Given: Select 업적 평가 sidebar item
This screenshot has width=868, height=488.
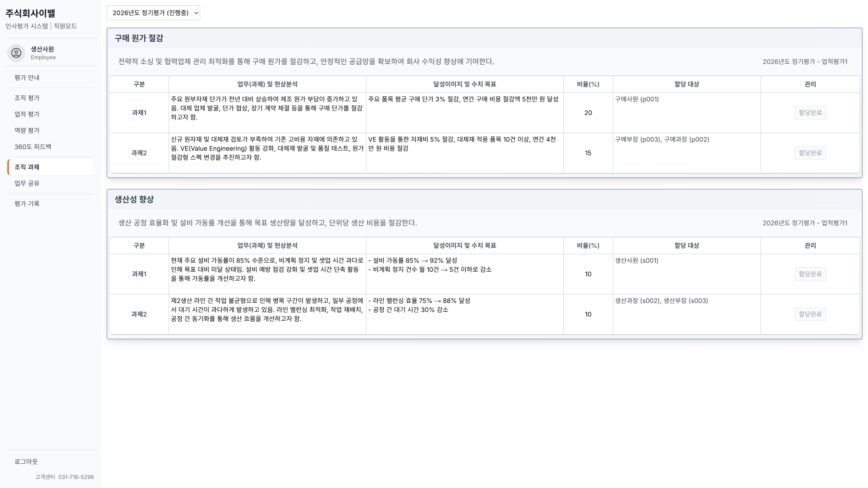Looking at the screenshot, I should 27,114.
